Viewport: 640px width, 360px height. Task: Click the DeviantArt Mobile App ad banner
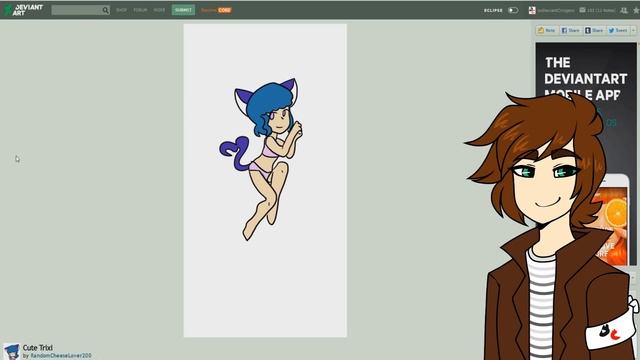[x=586, y=153]
